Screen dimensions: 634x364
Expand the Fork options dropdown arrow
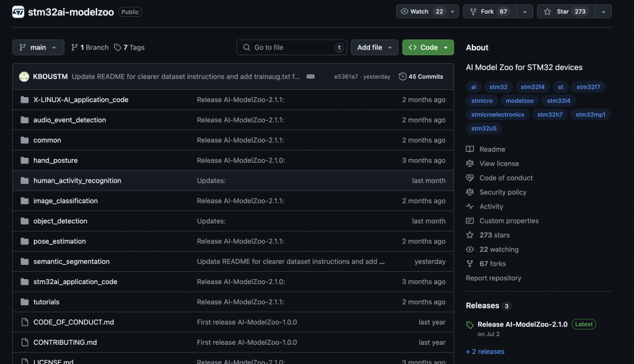click(x=525, y=12)
